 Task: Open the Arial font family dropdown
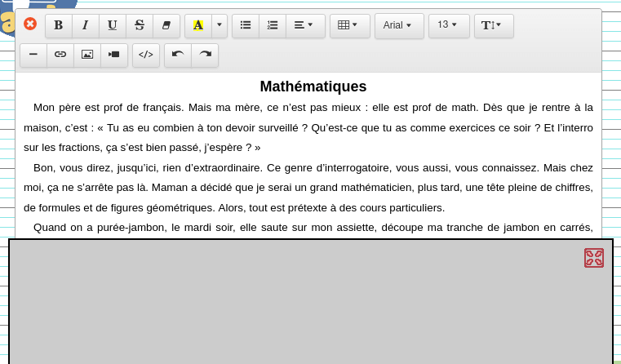[399, 26]
